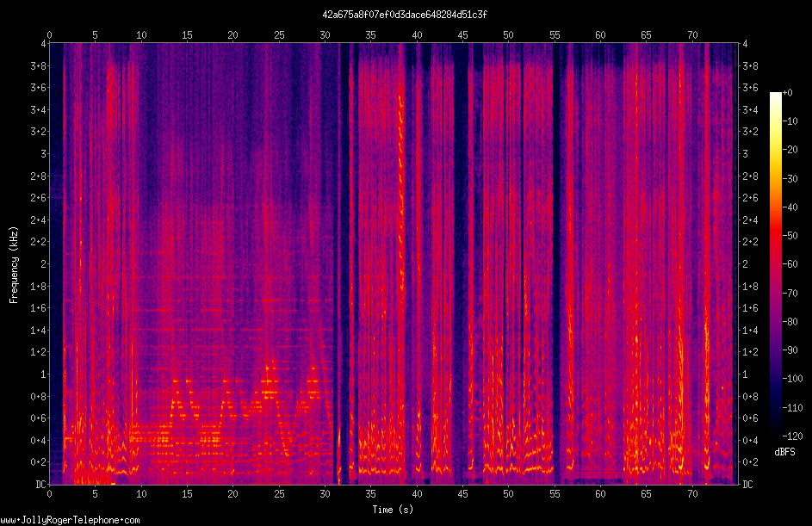Click '0.2' on the left frequency axis
This screenshot has width=812, height=526.
point(38,462)
